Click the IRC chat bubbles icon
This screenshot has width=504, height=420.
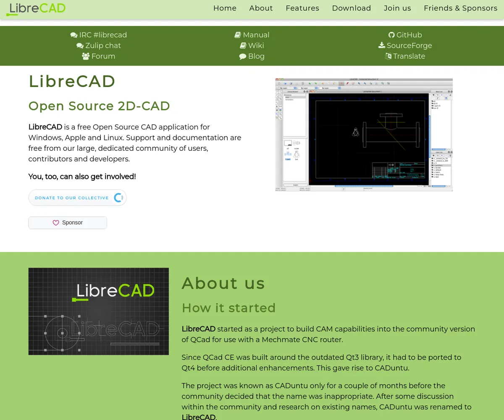pos(74,35)
